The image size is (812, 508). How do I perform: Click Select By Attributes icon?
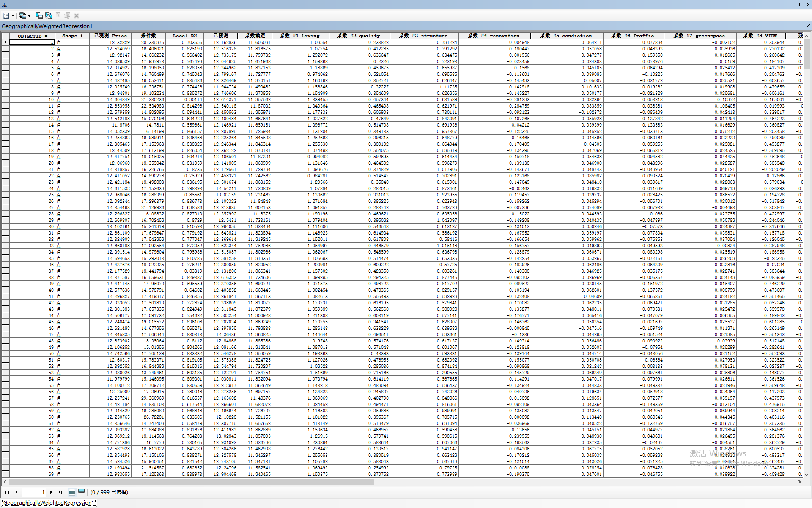[x=39, y=16]
